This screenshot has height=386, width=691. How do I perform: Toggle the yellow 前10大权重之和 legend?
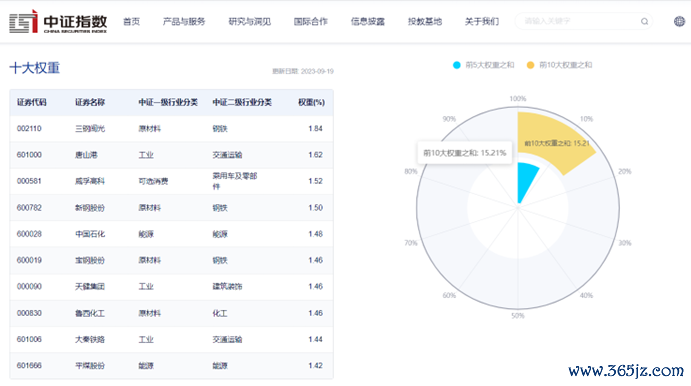559,65
